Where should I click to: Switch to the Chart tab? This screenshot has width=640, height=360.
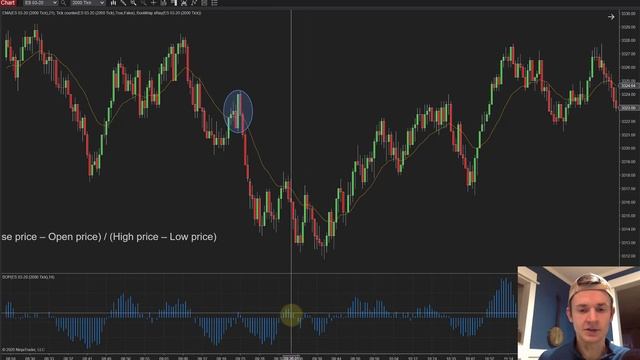point(8,3)
